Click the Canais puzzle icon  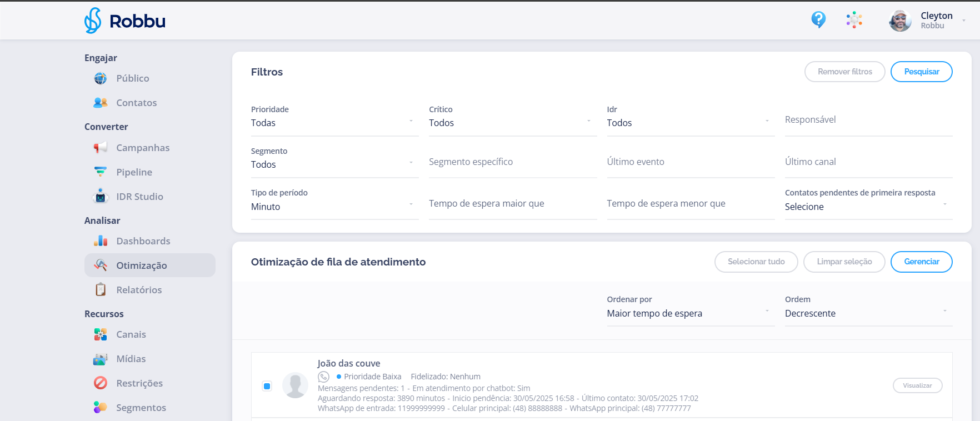pyautogui.click(x=101, y=334)
